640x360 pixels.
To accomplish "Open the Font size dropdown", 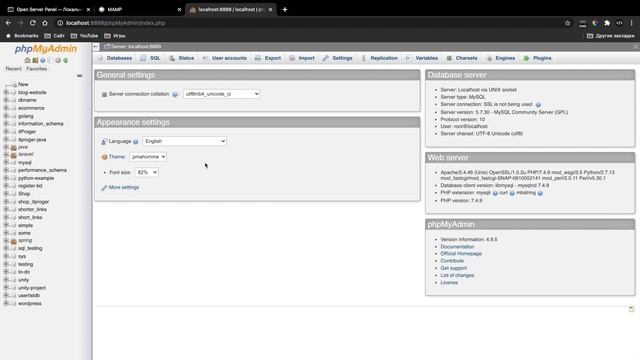I will pos(147,173).
